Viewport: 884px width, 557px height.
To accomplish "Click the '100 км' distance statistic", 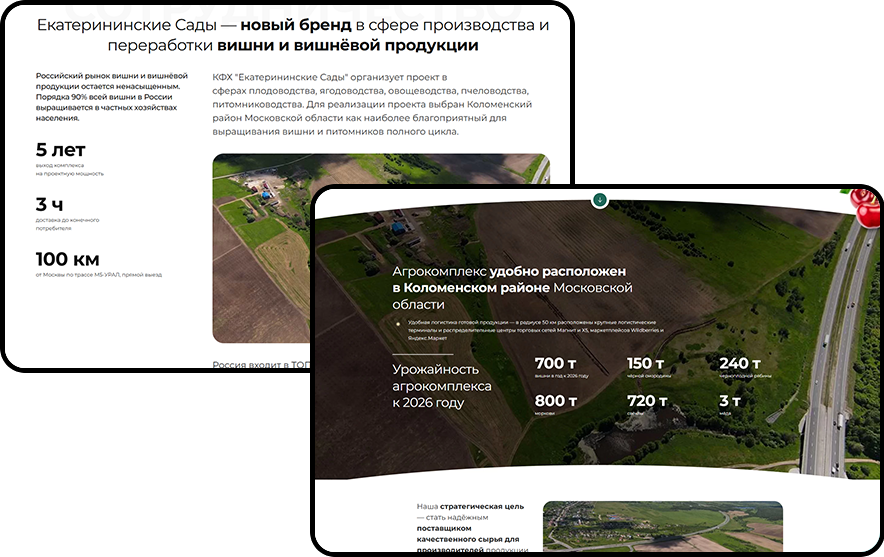I will 68,259.
